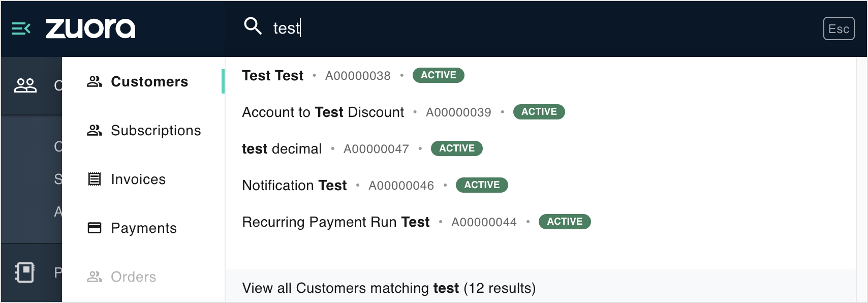868x303 pixels.
Task: Open the Account to Test Discount result
Action: pyautogui.click(x=323, y=112)
